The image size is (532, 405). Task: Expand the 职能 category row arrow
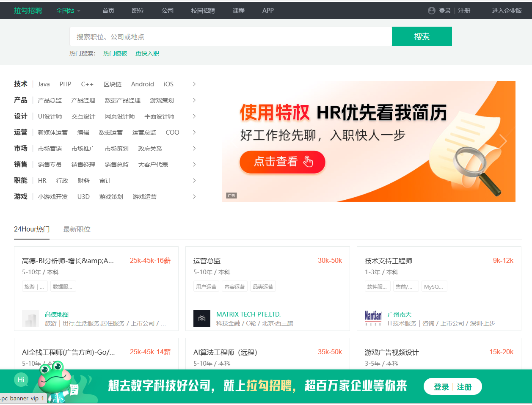tap(194, 181)
